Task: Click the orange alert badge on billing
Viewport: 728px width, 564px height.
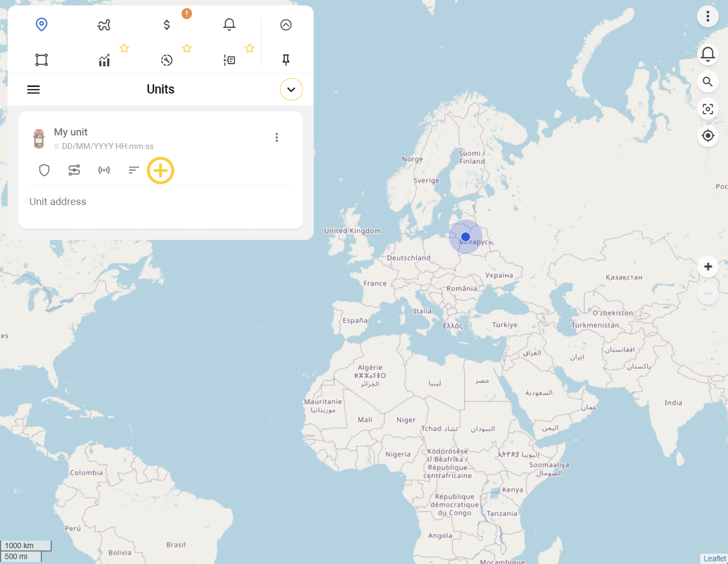Action: tap(186, 14)
